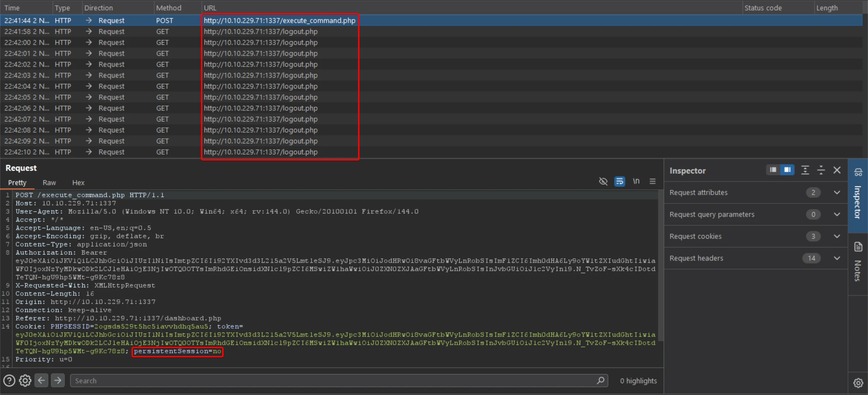Expand Request attributes section

(837, 192)
